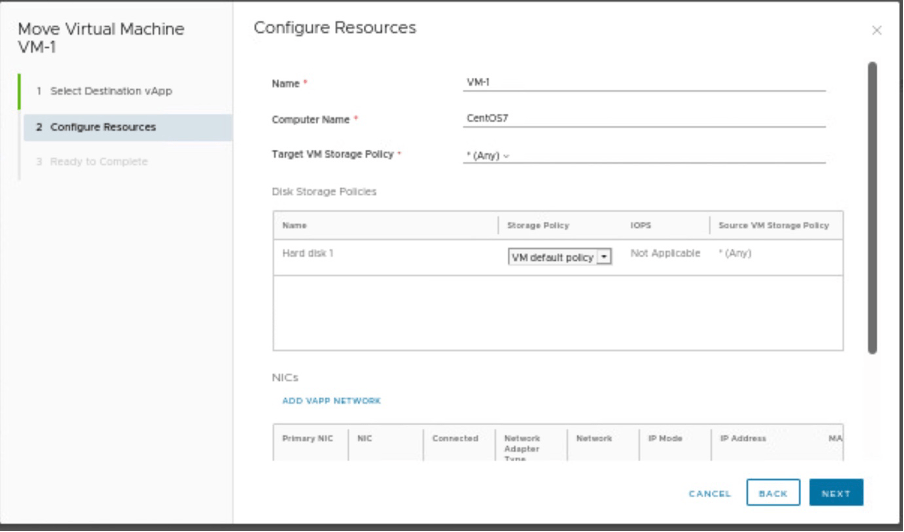Click the BACK button
This screenshot has width=904, height=532.
(772, 493)
